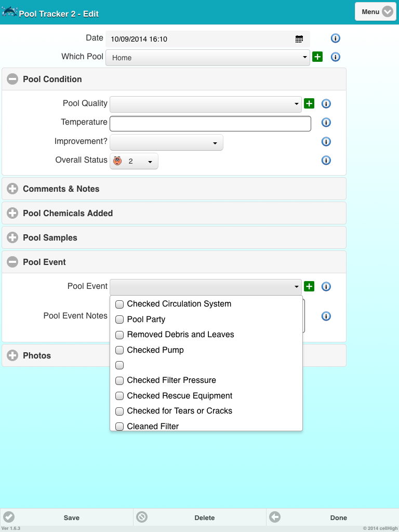The width and height of the screenshot is (399, 532).
Task: Click the Ver 1.6.3 version text
Action: click(11, 528)
